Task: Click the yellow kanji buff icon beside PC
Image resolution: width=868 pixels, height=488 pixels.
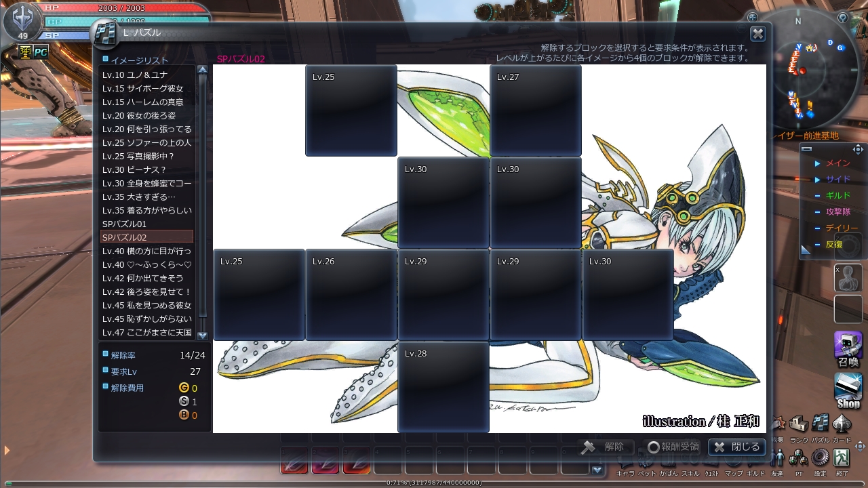Action: (x=26, y=52)
